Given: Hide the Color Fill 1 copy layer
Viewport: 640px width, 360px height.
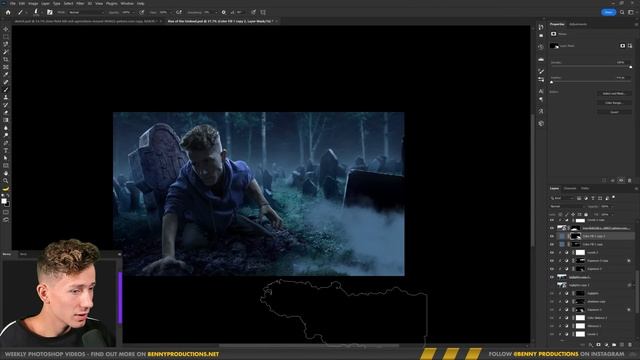Looking at the screenshot, I should tap(552, 244).
